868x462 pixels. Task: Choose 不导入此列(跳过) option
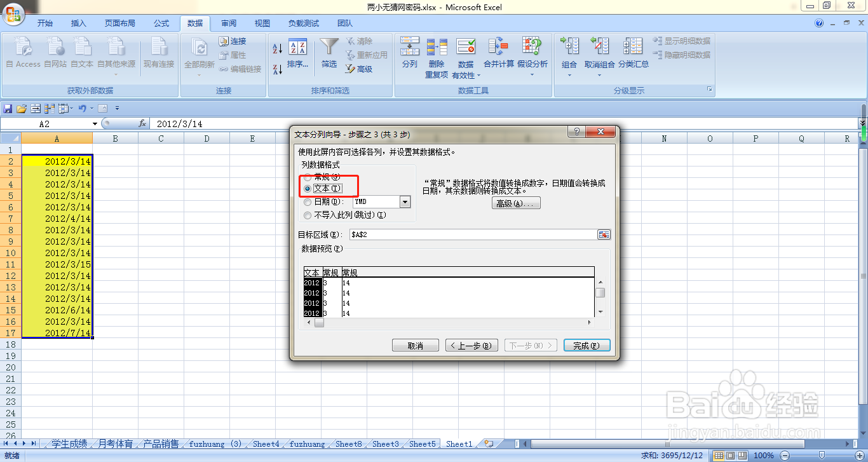point(308,215)
